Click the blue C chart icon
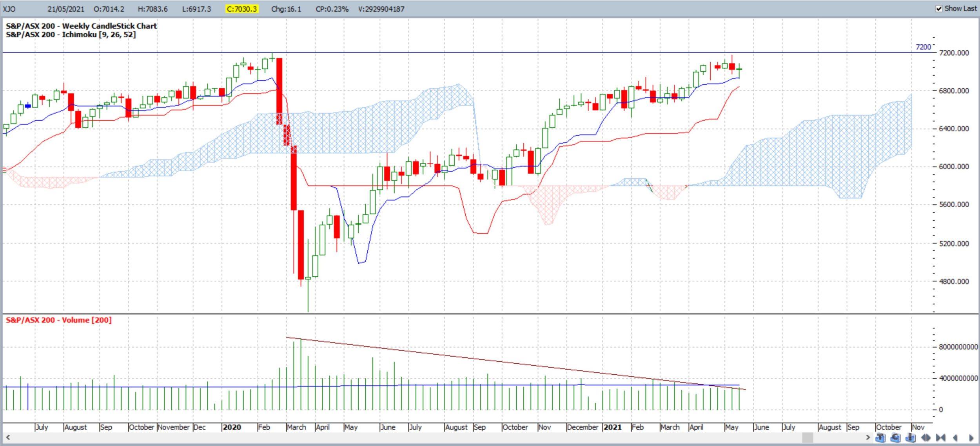This screenshot has height=446, width=980. [895, 438]
